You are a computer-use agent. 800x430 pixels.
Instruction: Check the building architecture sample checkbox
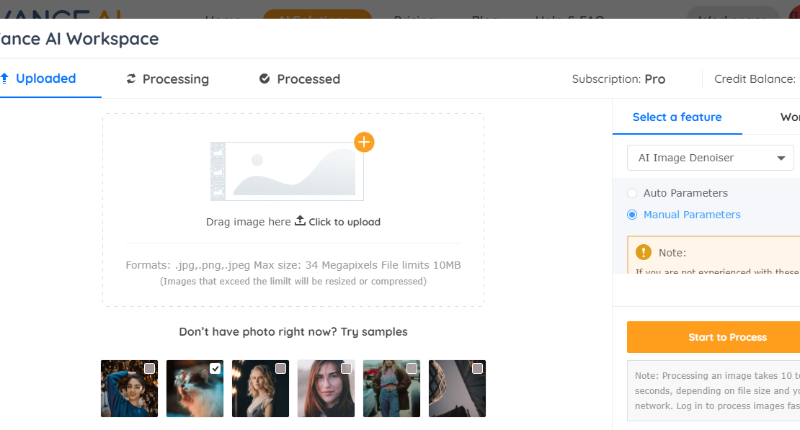coord(478,368)
